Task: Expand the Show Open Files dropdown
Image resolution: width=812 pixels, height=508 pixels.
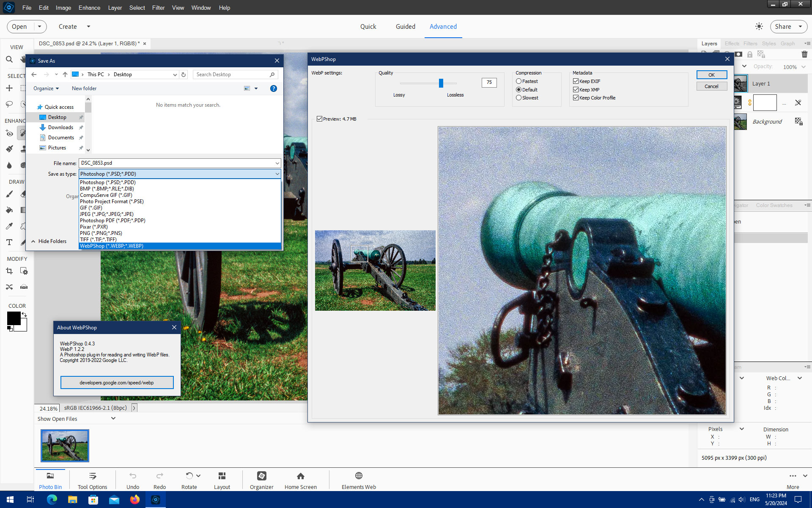Action: pos(113,418)
